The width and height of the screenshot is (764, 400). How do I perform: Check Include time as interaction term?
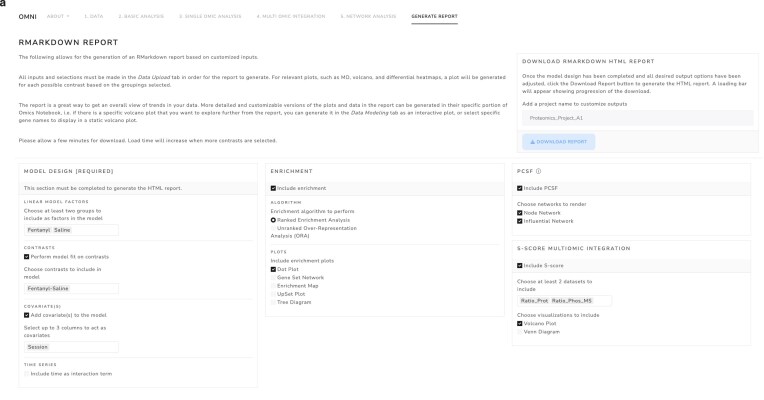click(27, 374)
